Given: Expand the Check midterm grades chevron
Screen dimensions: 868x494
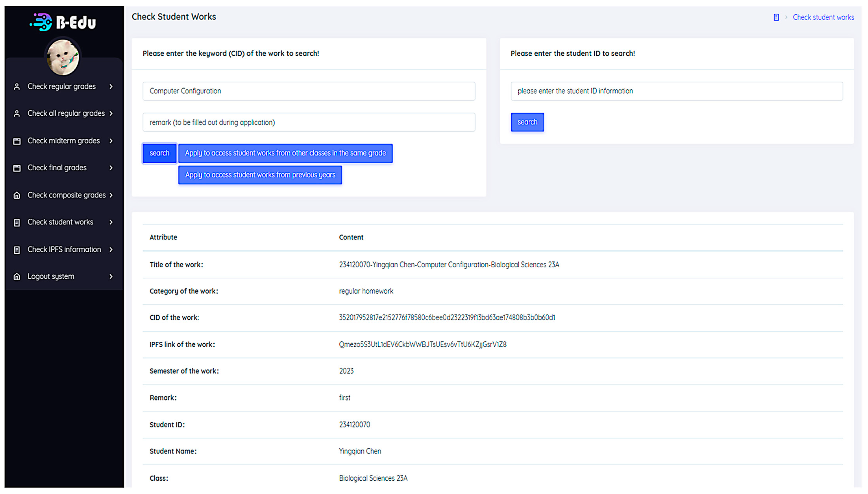Looking at the screenshot, I should coord(111,141).
